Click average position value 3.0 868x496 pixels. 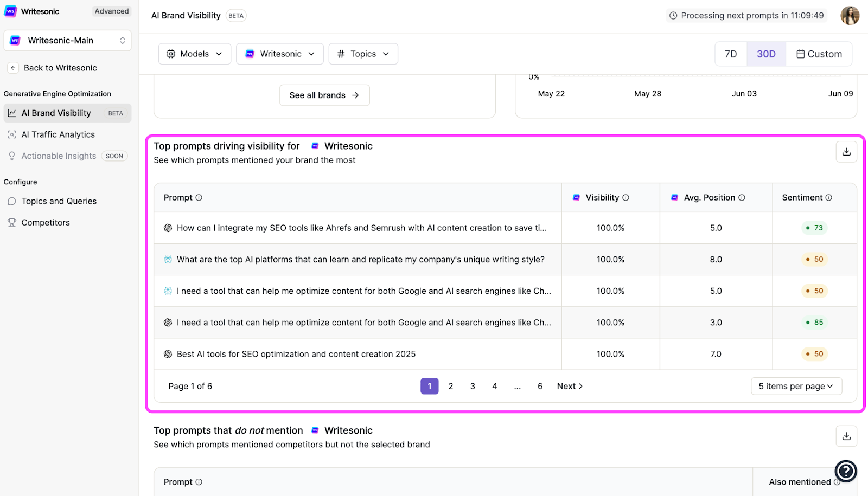tap(716, 323)
